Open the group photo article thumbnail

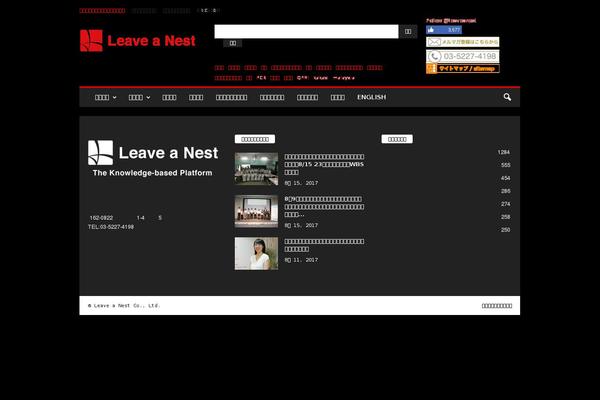(256, 169)
